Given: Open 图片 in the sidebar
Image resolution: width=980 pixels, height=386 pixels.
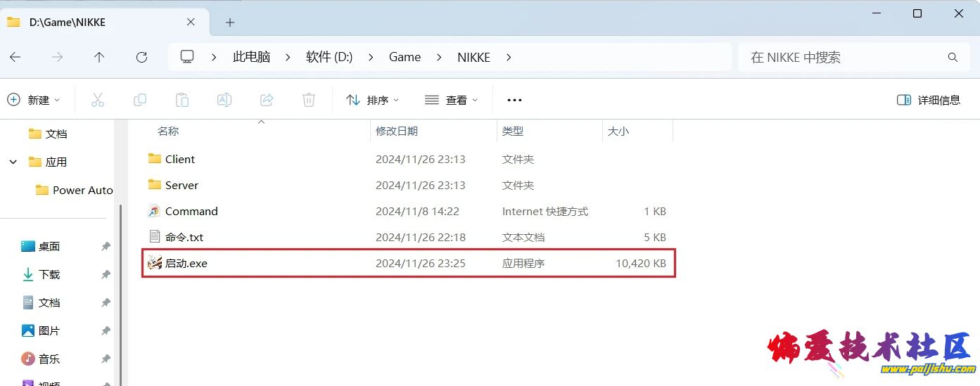Looking at the screenshot, I should point(49,330).
